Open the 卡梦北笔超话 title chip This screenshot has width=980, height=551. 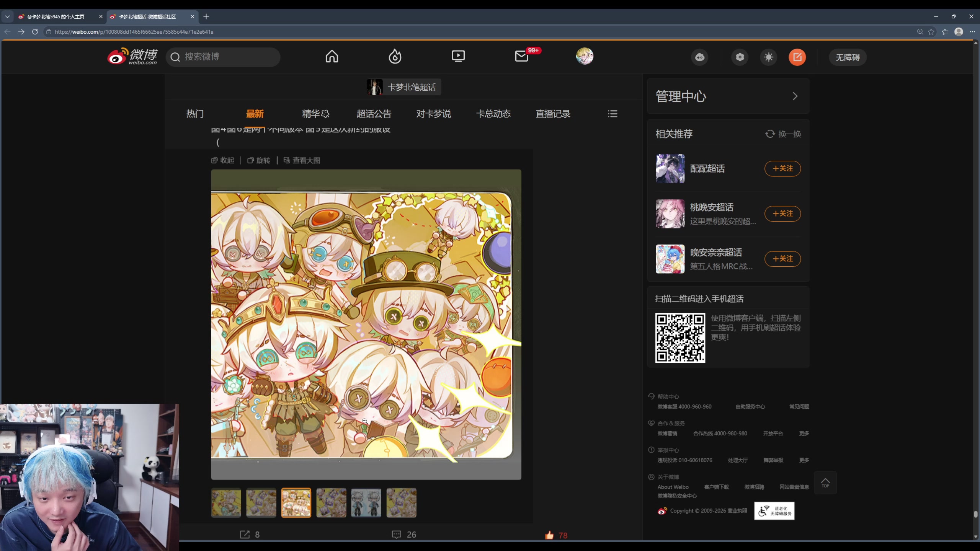coord(403,87)
